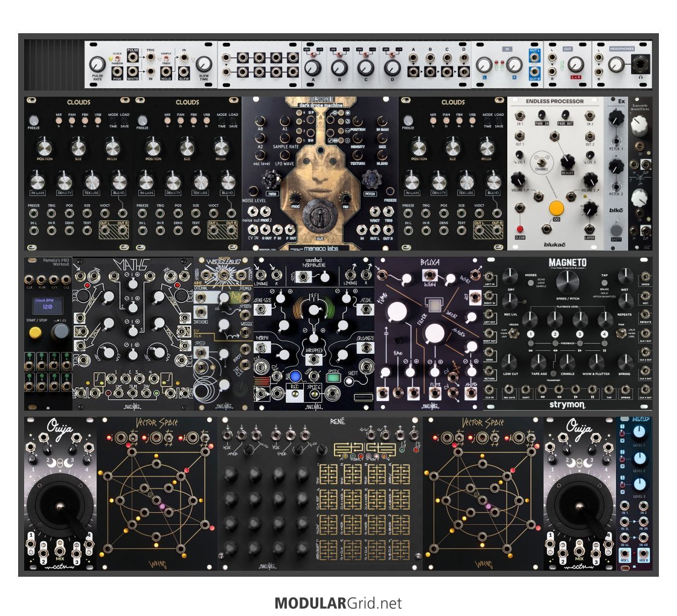677x616 pixels.
Task: Tap the TAP button on Magneto
Action: (x=604, y=283)
